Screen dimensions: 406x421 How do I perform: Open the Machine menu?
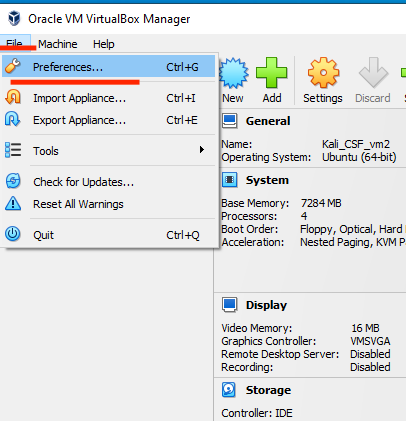pos(58,44)
